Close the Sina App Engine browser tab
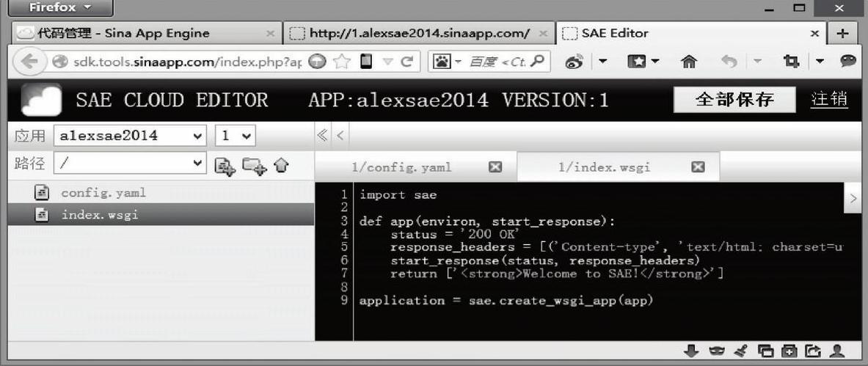 (x=270, y=33)
